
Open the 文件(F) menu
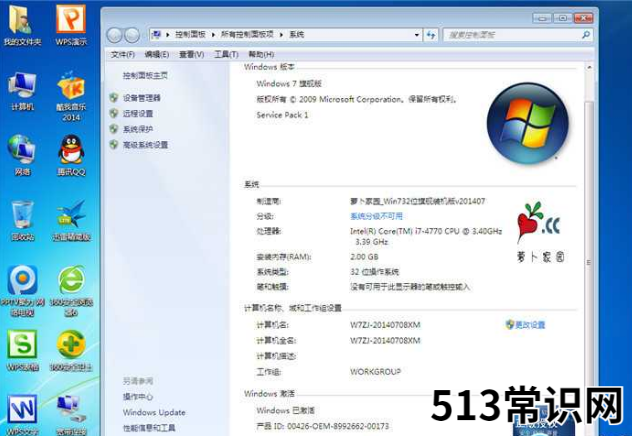[x=123, y=54]
